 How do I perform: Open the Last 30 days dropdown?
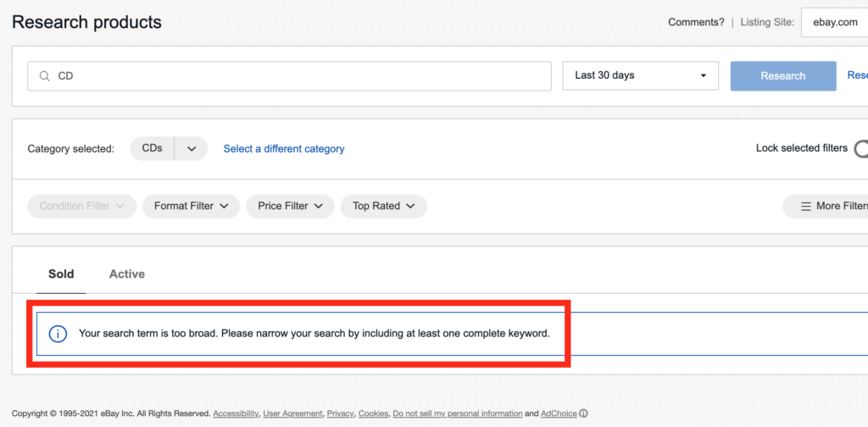[x=641, y=75]
